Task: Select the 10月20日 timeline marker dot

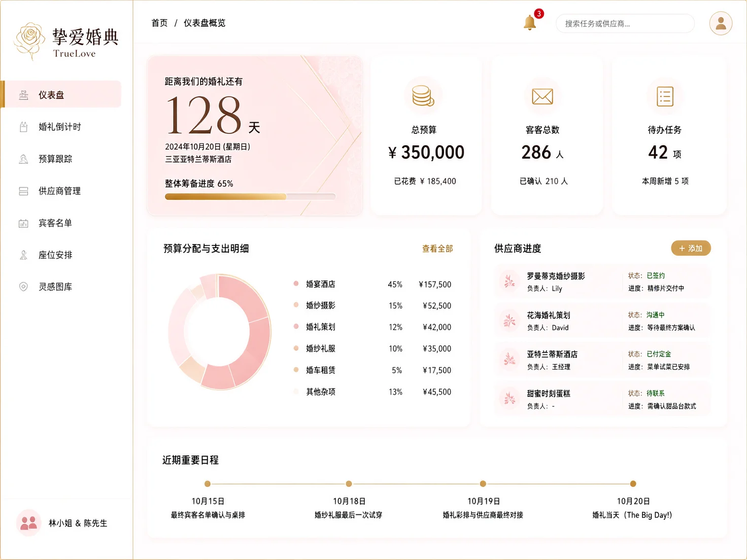Action: pos(633,483)
